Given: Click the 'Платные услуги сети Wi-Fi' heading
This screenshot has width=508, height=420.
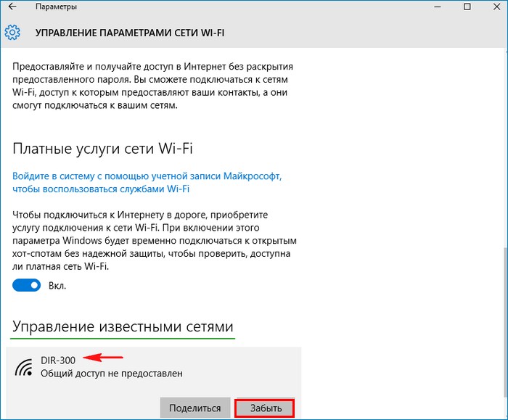Looking at the screenshot, I should click(x=102, y=149).
